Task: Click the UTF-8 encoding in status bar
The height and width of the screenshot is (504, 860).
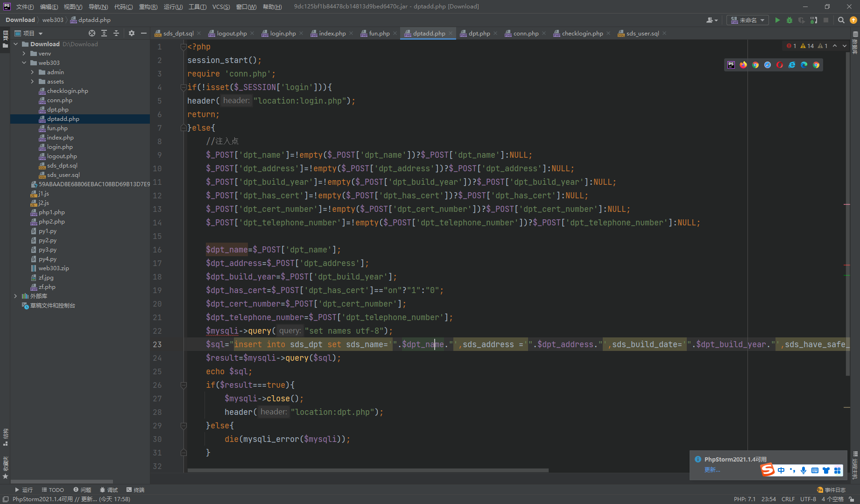Action: click(x=808, y=499)
